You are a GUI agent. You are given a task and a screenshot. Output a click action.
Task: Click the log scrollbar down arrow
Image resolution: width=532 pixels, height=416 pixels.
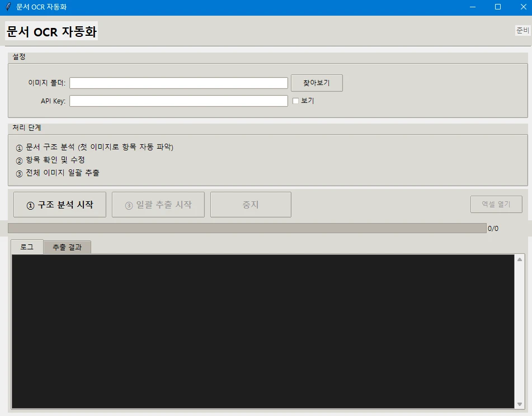[520, 404]
